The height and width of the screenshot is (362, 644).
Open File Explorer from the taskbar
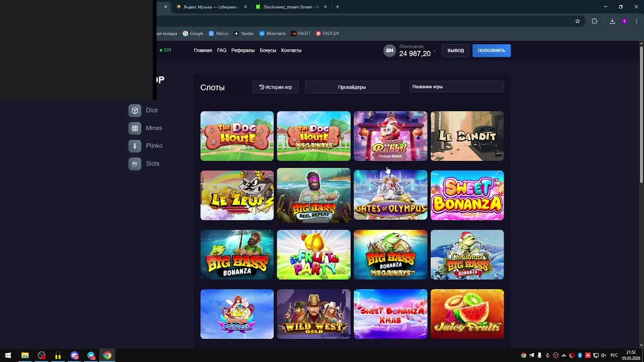pyautogui.click(x=25, y=355)
